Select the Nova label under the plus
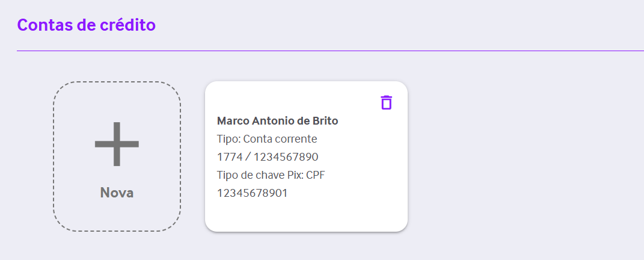 click(117, 193)
